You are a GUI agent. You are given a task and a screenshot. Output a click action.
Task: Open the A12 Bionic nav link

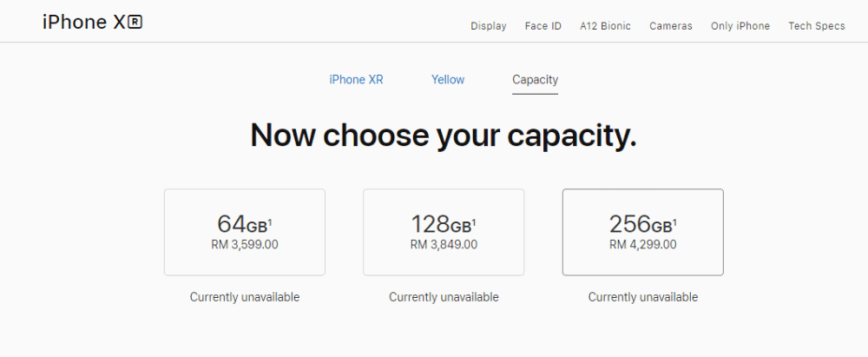605,26
